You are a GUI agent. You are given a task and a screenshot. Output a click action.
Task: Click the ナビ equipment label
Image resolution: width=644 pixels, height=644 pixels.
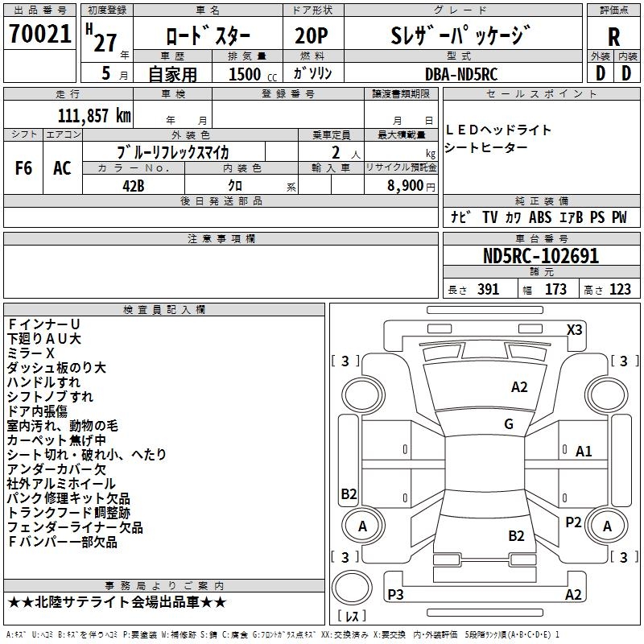[460, 217]
